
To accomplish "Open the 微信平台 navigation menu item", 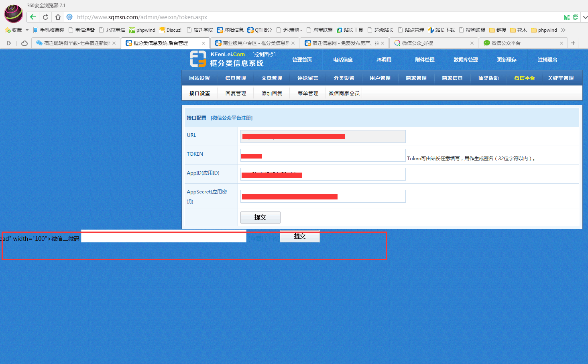I will tap(524, 78).
